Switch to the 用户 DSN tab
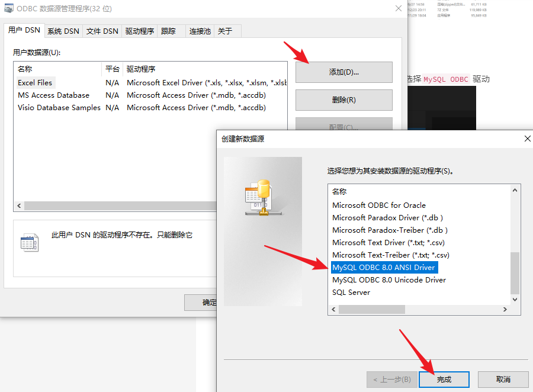The width and height of the screenshot is (533, 392). tap(24, 30)
